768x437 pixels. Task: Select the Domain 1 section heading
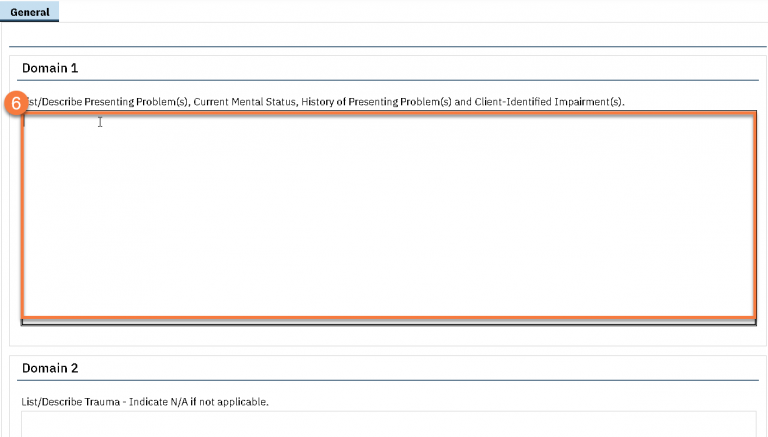tap(50, 68)
